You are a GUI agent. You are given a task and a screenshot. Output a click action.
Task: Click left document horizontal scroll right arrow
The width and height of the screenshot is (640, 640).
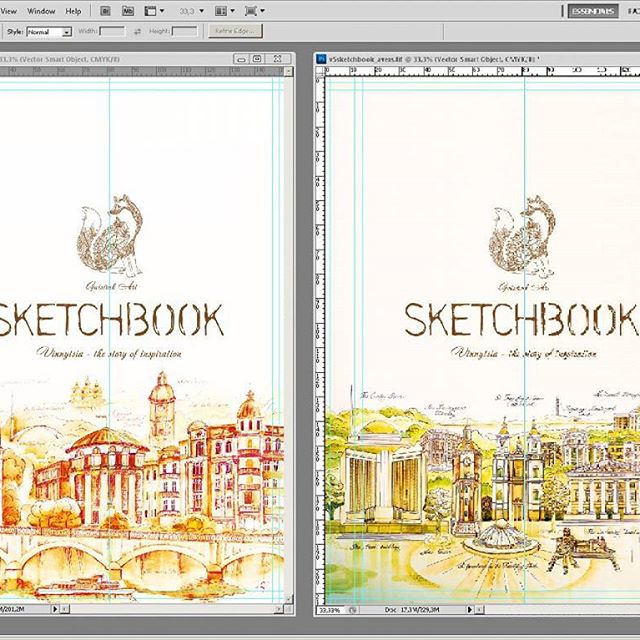pyautogui.click(x=279, y=609)
